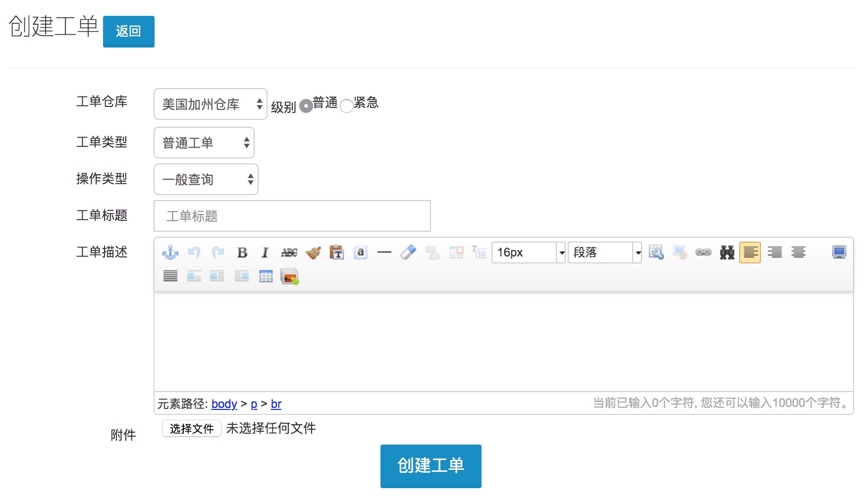Viewport: 863px width, 504px height.
Task: Open the 工单仓库 warehouse dropdown
Action: 211,104
